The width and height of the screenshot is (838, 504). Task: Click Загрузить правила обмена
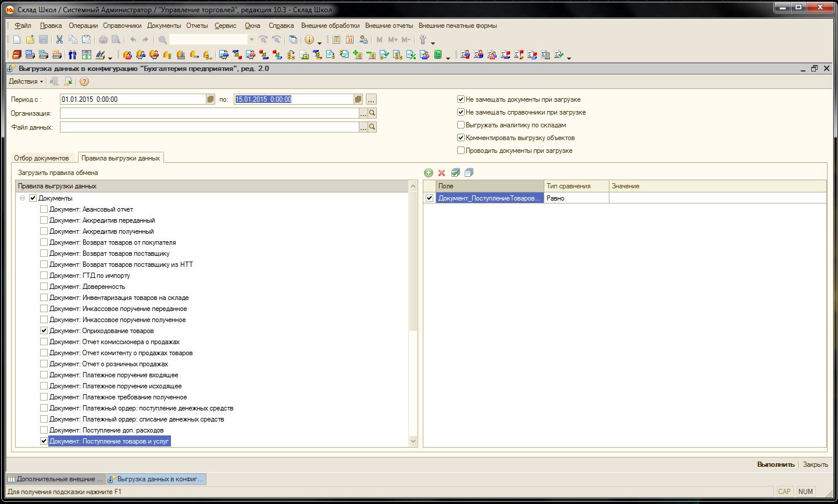58,173
